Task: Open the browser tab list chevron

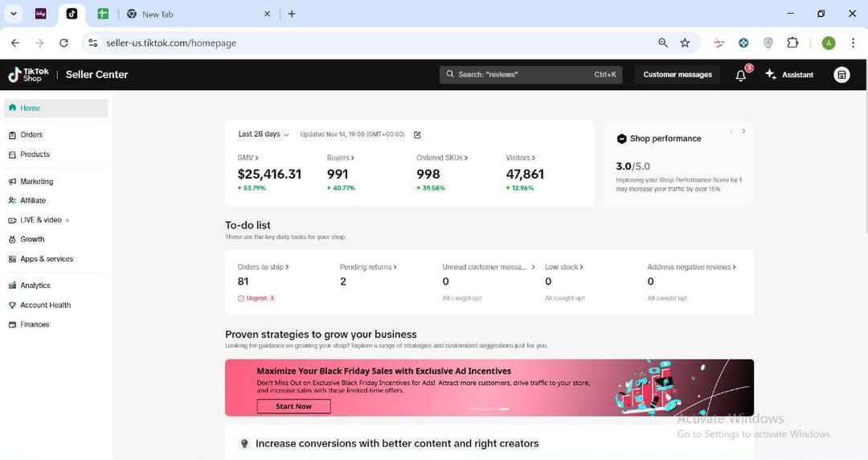Action: pyautogui.click(x=14, y=14)
